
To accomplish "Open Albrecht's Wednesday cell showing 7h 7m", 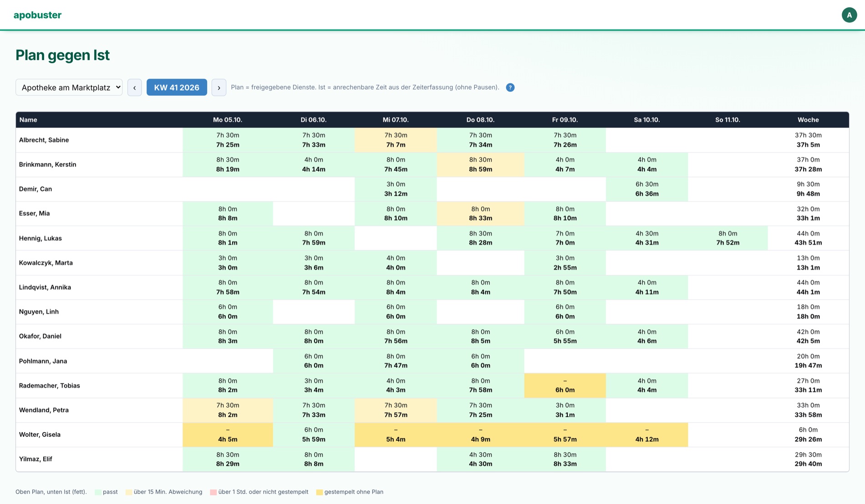I will [x=396, y=140].
